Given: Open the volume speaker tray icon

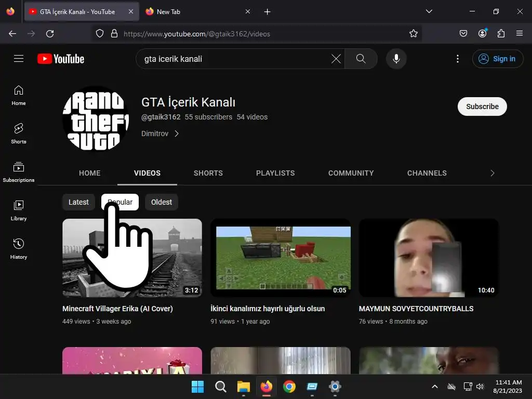Looking at the screenshot, I should pyautogui.click(x=480, y=387).
